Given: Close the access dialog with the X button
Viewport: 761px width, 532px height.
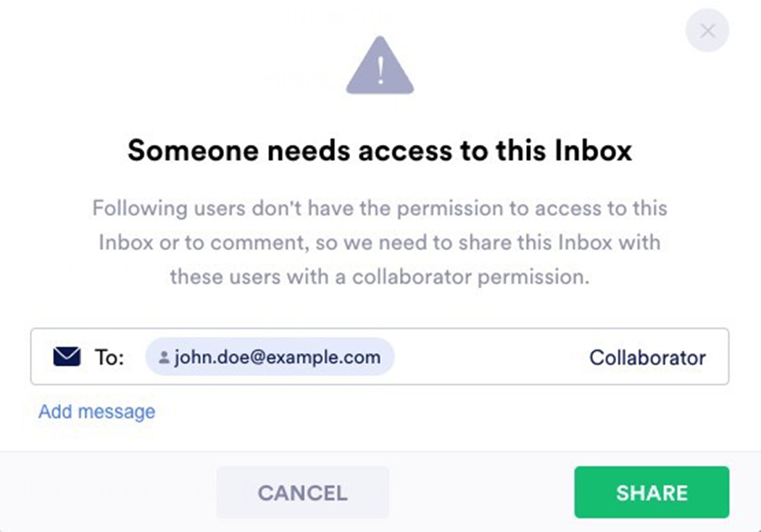Looking at the screenshot, I should tap(707, 30).
